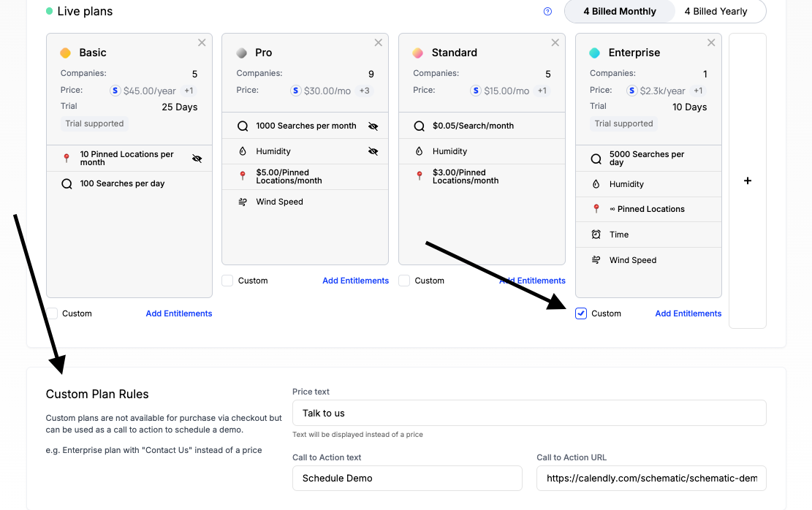812x510 pixels.
Task: Click the X on Pro plan card
Action: click(x=379, y=43)
